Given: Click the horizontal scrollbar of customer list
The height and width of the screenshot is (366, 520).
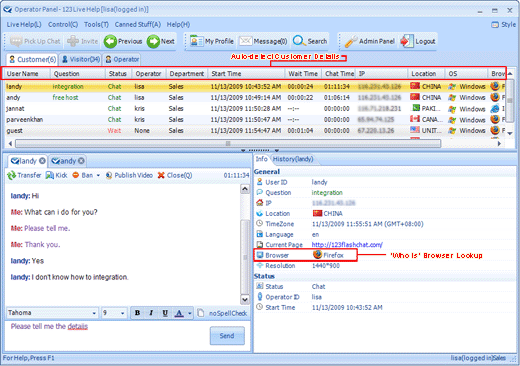Looking at the screenshot, I should coord(228,144).
